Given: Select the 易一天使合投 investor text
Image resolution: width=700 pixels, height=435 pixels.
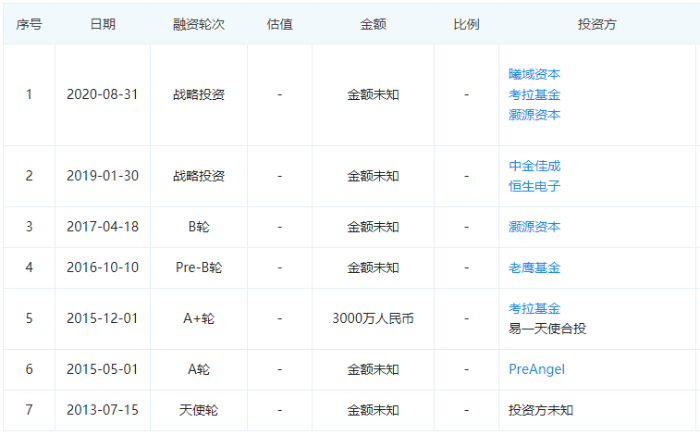Looking at the screenshot, I should (547, 329).
